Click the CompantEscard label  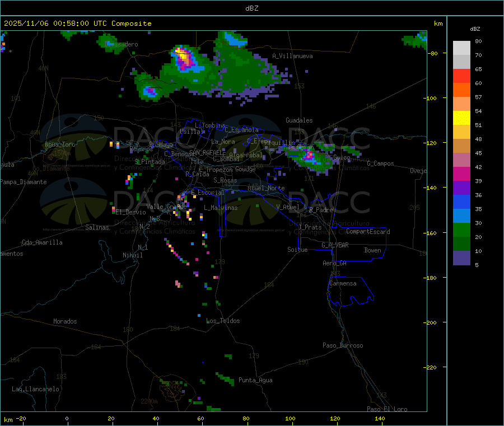368,232
